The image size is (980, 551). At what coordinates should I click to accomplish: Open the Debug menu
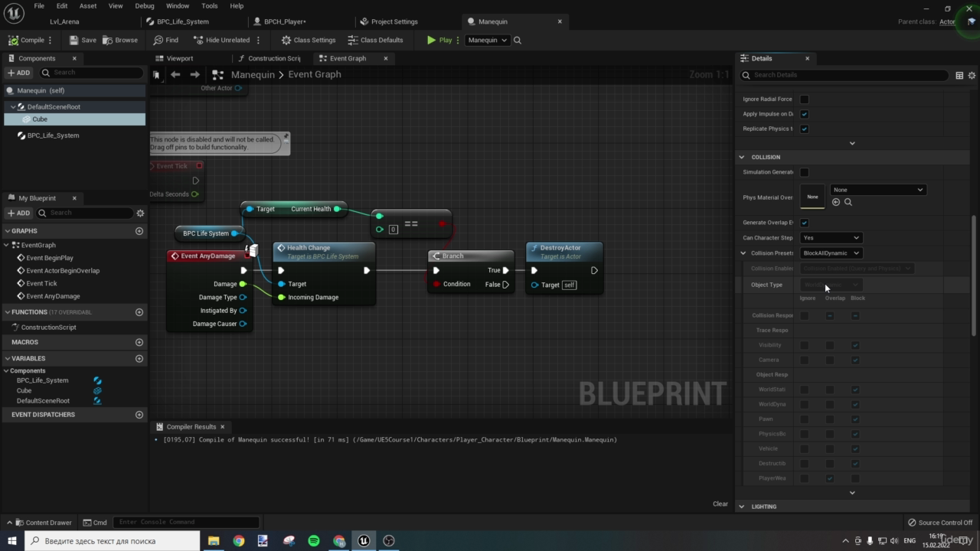145,5
